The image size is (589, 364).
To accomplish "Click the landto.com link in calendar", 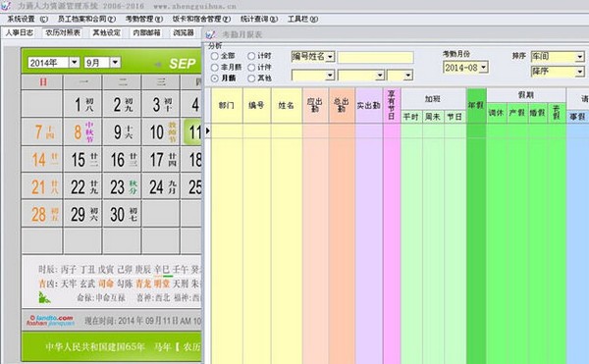I will click(x=50, y=320).
